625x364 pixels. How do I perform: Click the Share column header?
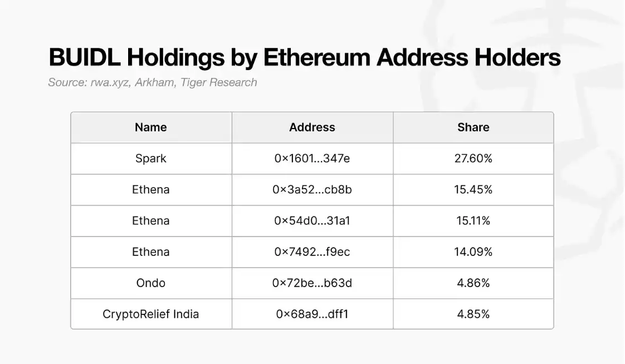pyautogui.click(x=473, y=127)
